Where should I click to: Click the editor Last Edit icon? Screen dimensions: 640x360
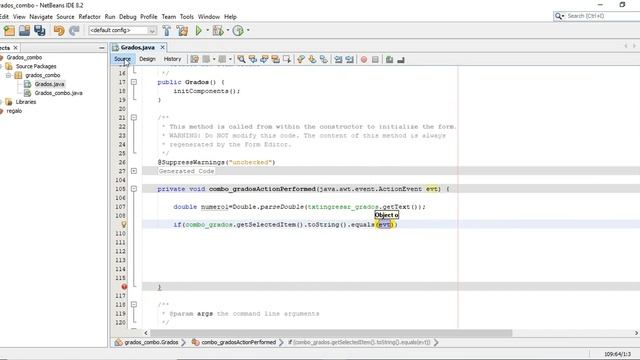coord(194,60)
